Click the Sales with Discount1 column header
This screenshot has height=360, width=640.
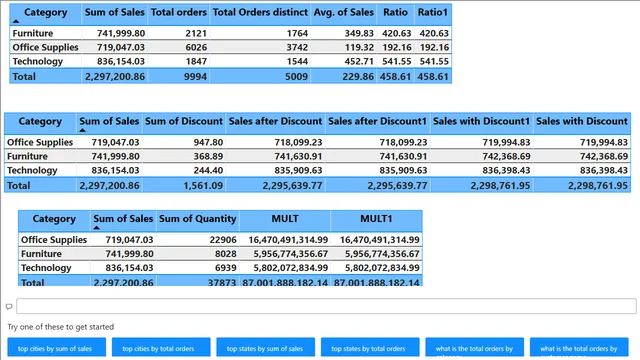click(482, 121)
